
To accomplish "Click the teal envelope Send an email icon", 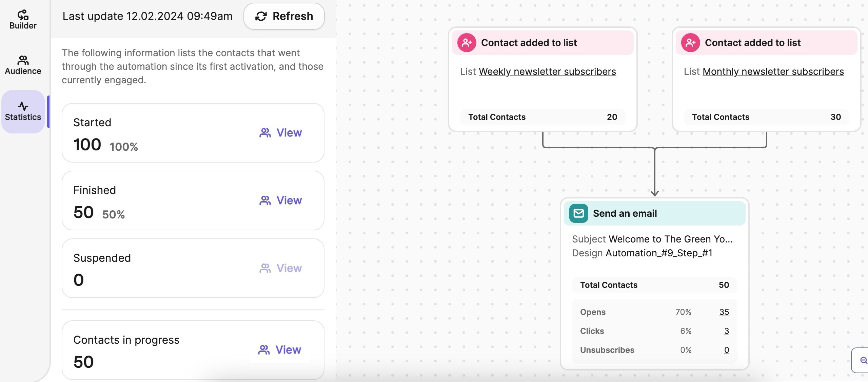I will click(578, 213).
